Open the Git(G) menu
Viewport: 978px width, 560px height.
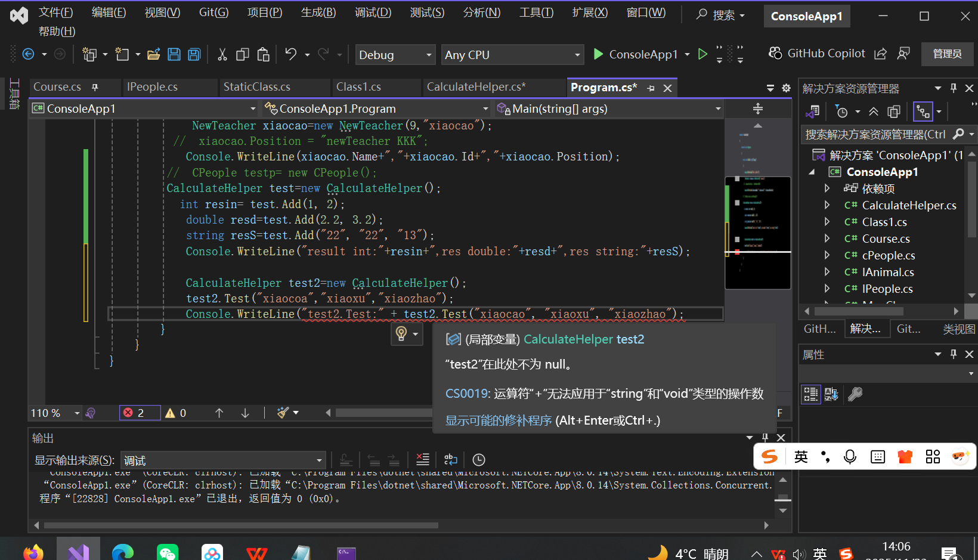pos(213,12)
